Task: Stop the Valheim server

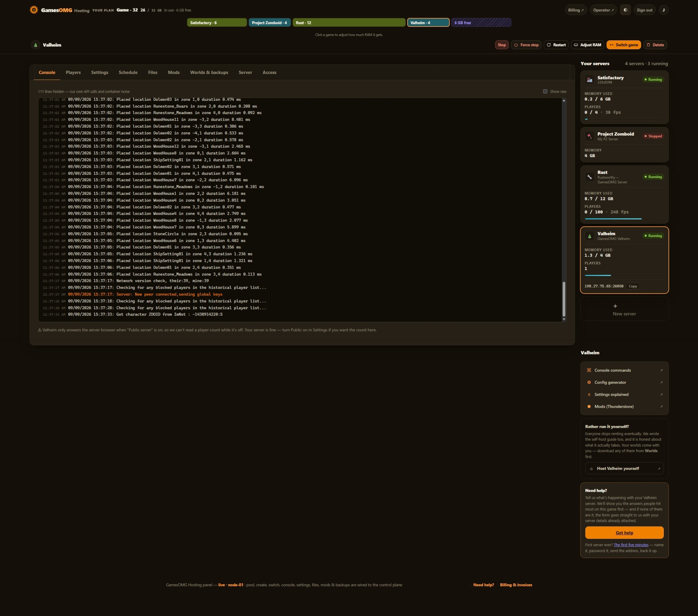Action: (x=502, y=45)
